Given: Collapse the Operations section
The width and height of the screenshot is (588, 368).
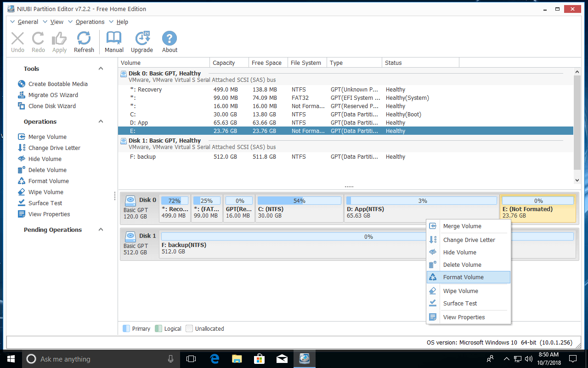Looking at the screenshot, I should 101,121.
